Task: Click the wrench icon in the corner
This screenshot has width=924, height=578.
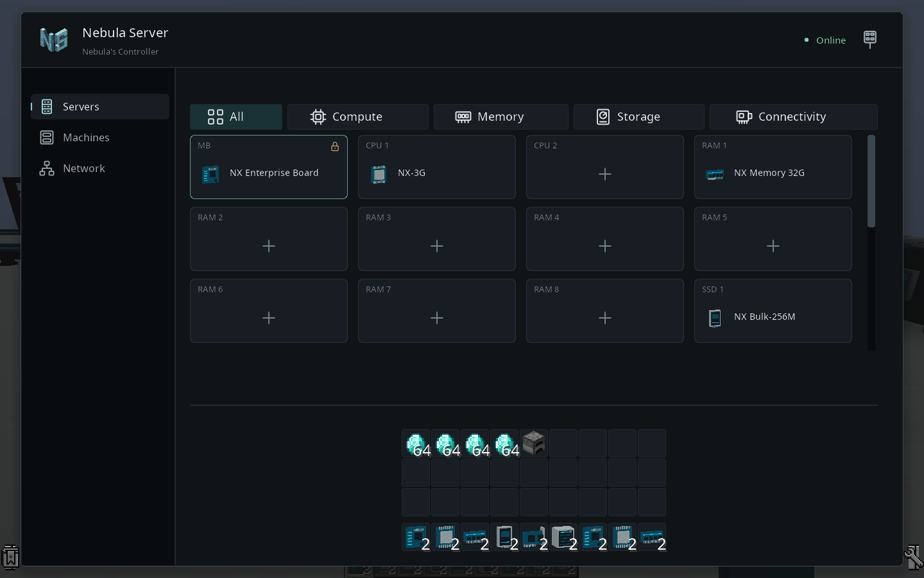Action: (x=914, y=557)
